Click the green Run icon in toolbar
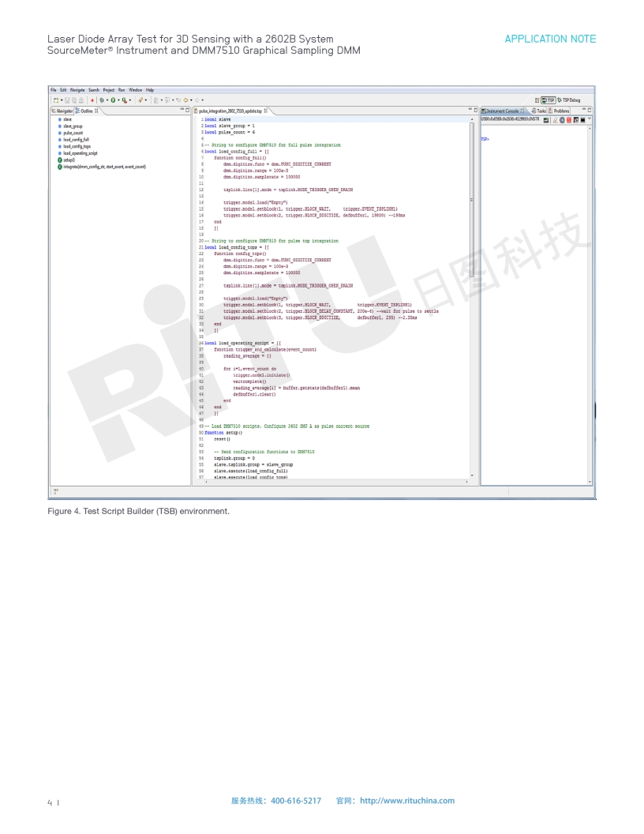Screen dimensions: 644x834 pyautogui.click(x=114, y=100)
